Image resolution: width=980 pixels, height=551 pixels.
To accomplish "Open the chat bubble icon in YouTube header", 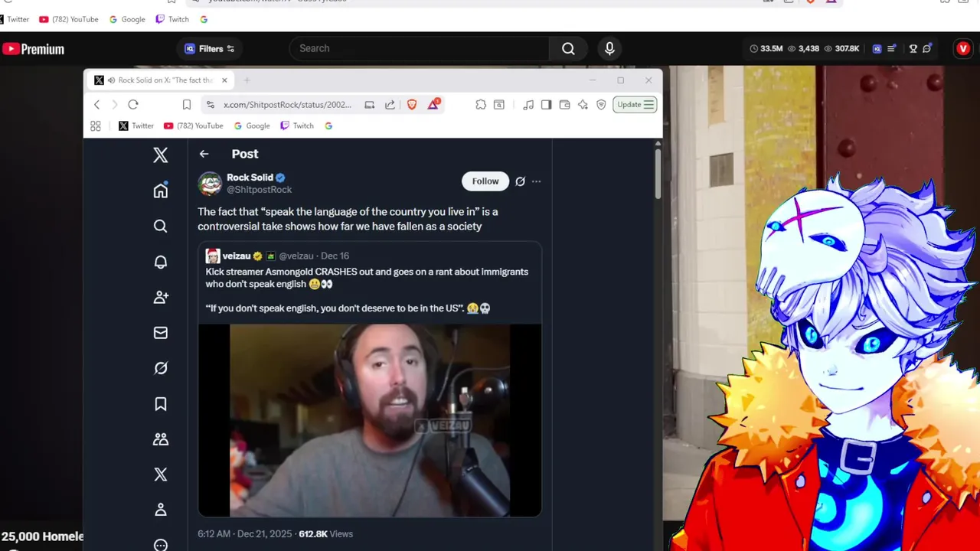I will (927, 49).
